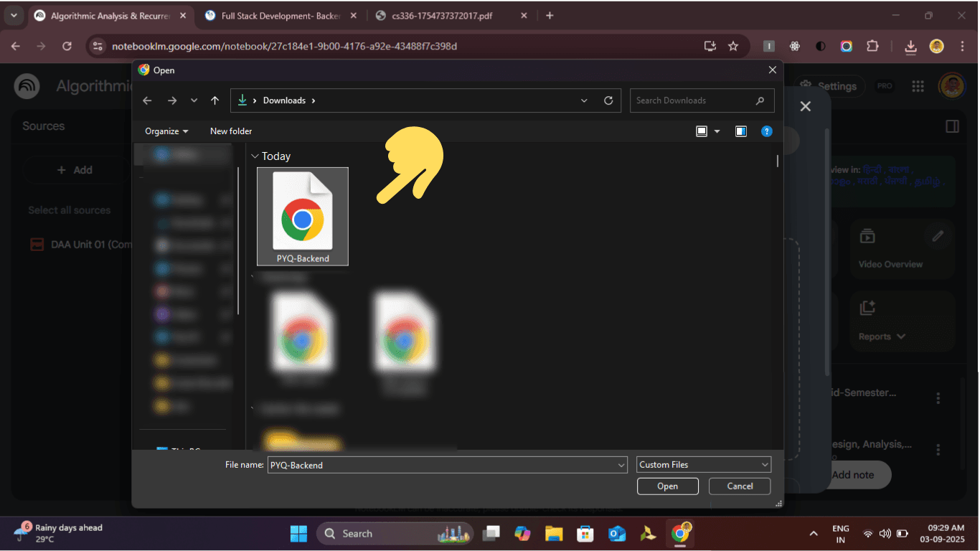The image size is (980, 551).
Task: Click the Open button
Action: (x=667, y=486)
